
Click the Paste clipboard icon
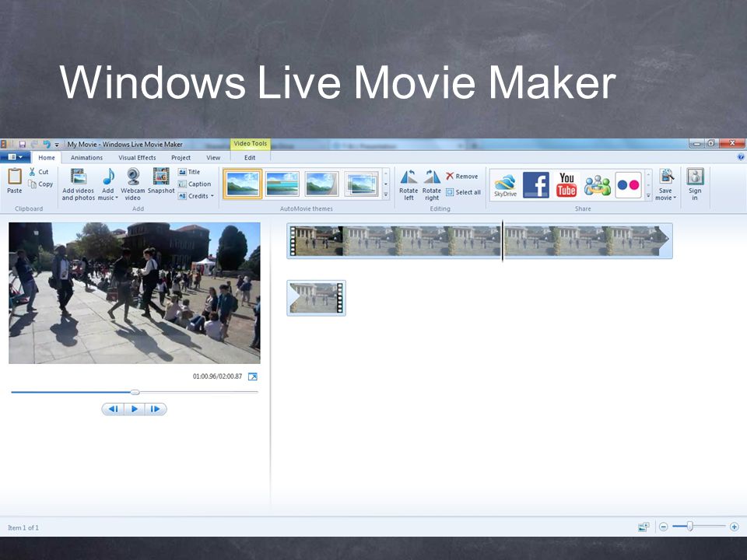15,177
